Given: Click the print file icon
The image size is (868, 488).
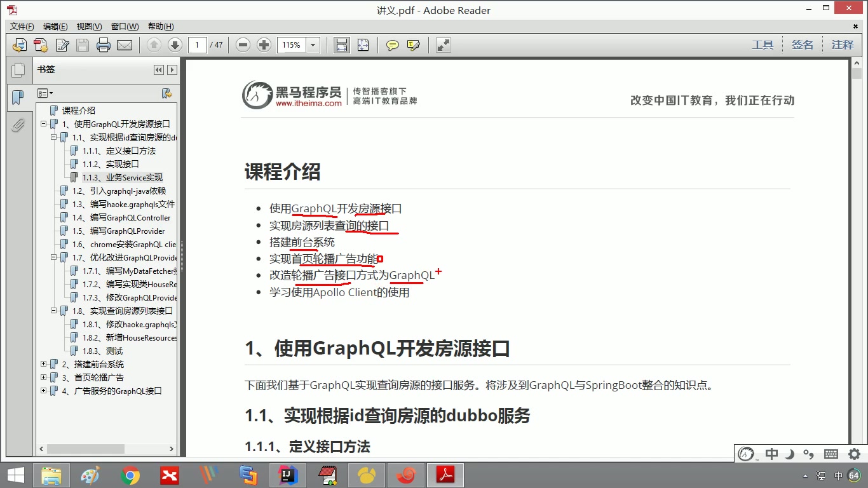Looking at the screenshot, I should [104, 45].
